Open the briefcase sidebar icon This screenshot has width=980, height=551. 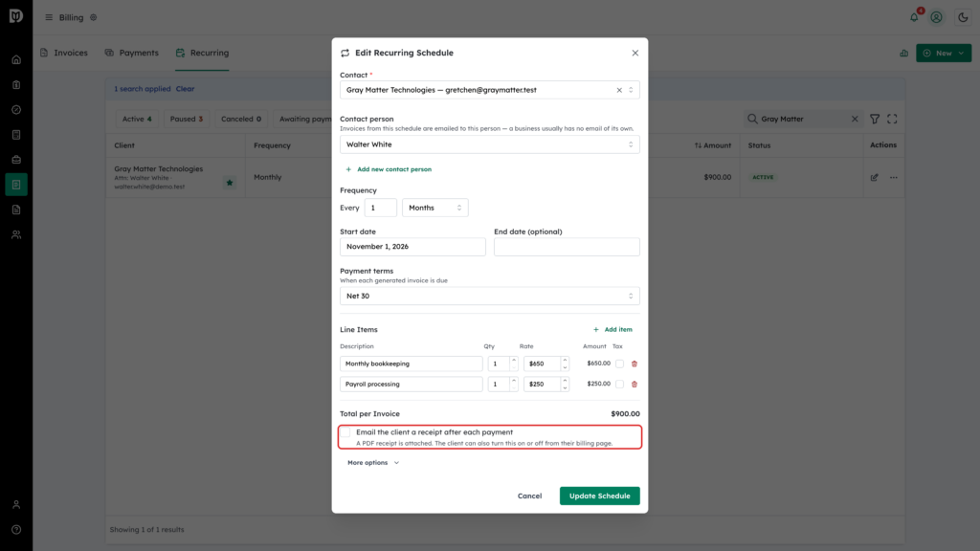pos(16,160)
